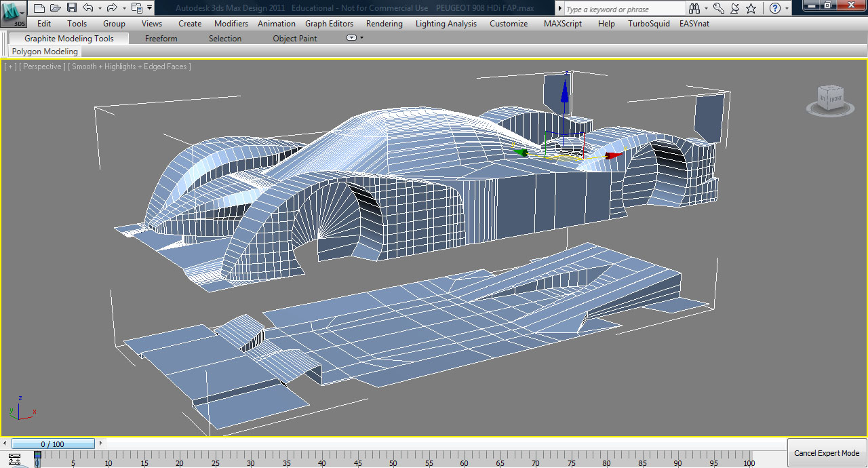Open the mini curve editor toggle

[14, 459]
